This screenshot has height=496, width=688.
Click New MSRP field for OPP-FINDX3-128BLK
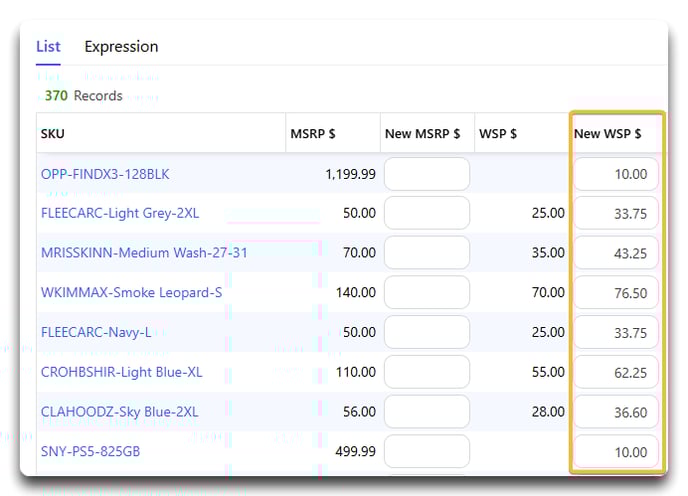[x=427, y=174]
